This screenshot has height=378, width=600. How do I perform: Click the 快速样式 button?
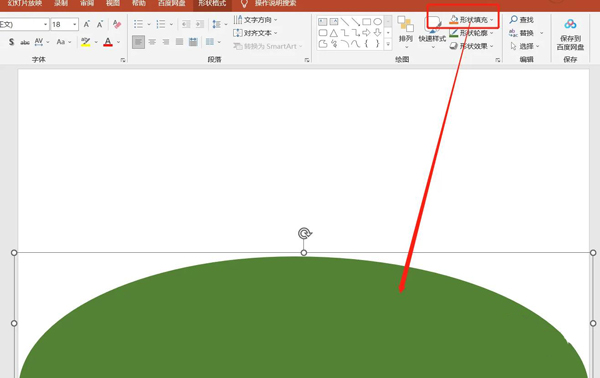pos(432,33)
